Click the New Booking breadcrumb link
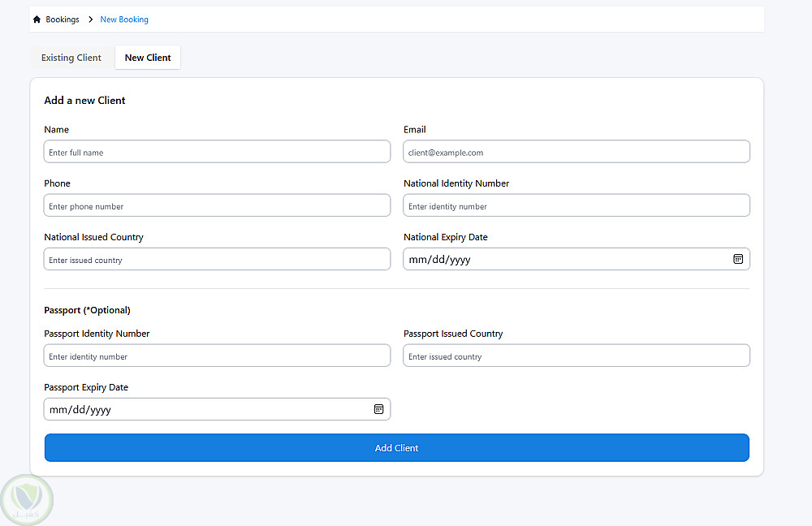The height and width of the screenshot is (526, 812). point(124,19)
